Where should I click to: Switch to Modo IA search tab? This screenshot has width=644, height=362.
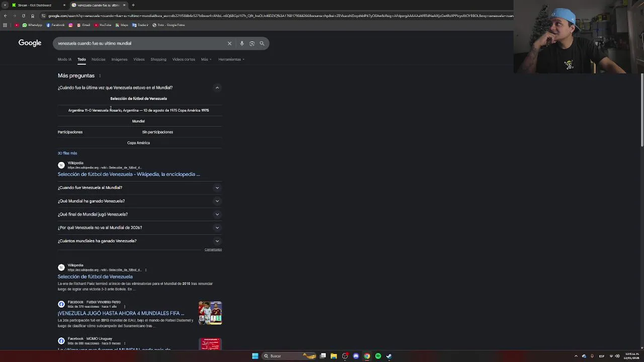pyautogui.click(x=64, y=59)
